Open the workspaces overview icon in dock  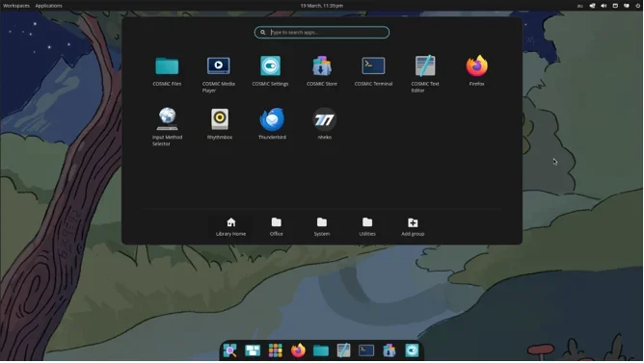[253, 350]
